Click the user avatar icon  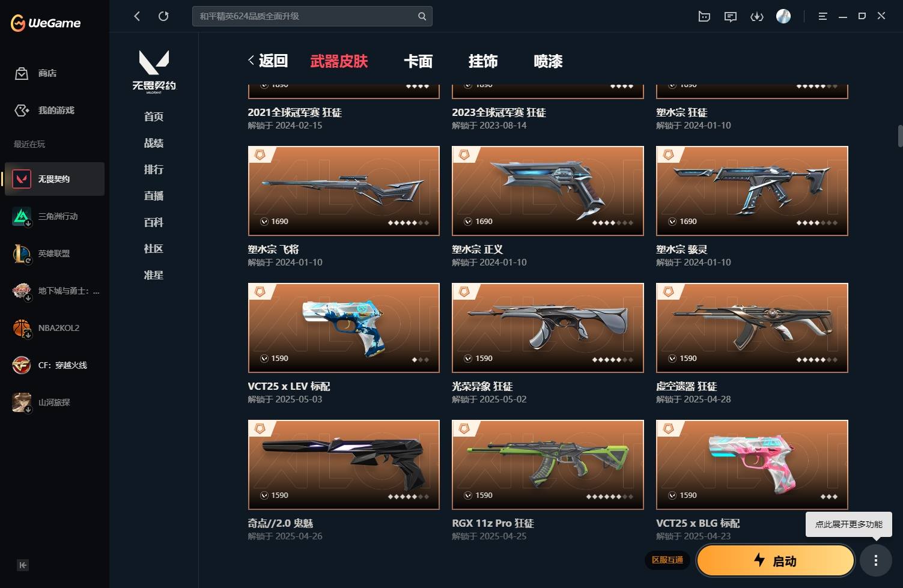click(x=783, y=16)
